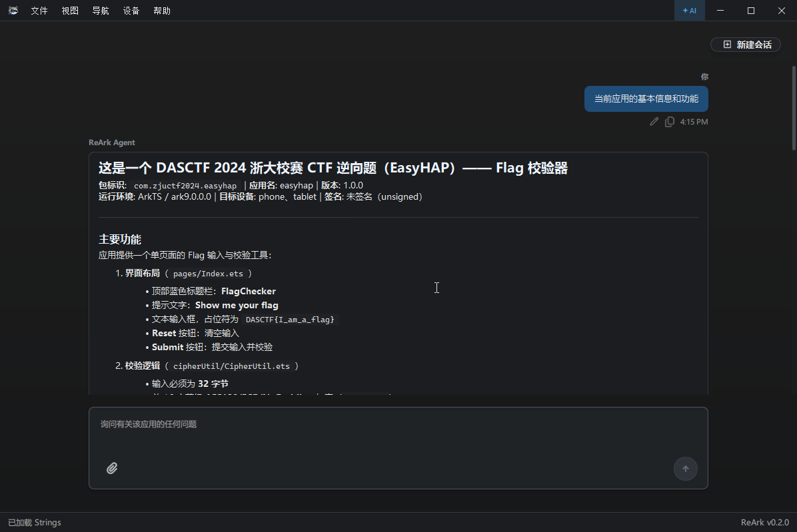The height and width of the screenshot is (532, 797).
Task: Click the pages/Index.ets code reference
Action: (208, 274)
